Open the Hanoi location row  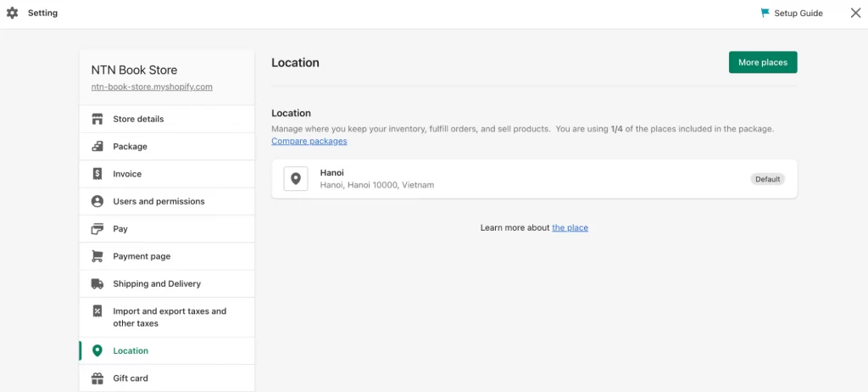point(534,179)
